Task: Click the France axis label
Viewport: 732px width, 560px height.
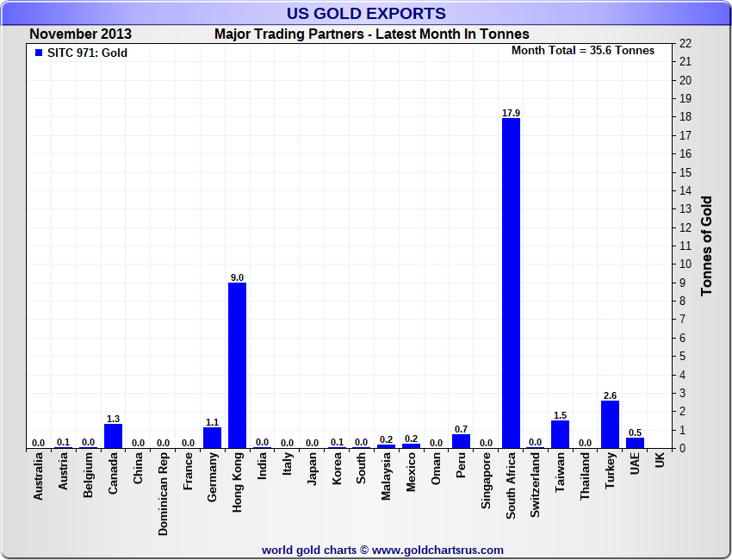Action: 188,471
